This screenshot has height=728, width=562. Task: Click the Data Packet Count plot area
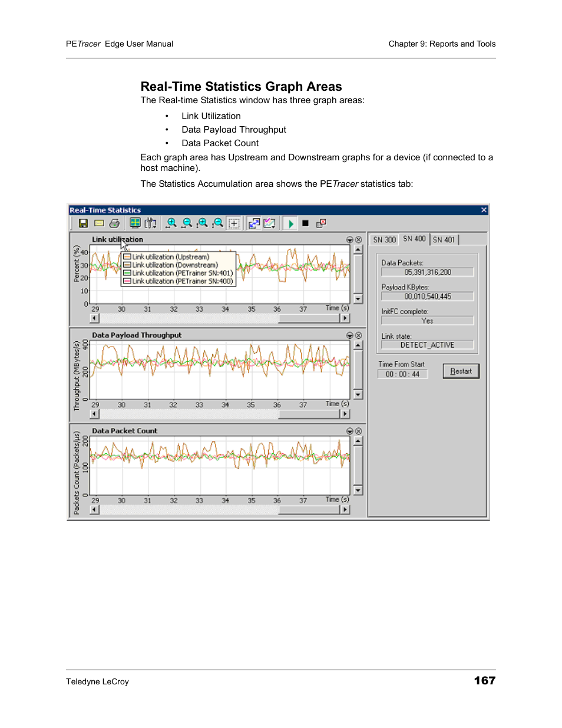[x=220, y=466]
